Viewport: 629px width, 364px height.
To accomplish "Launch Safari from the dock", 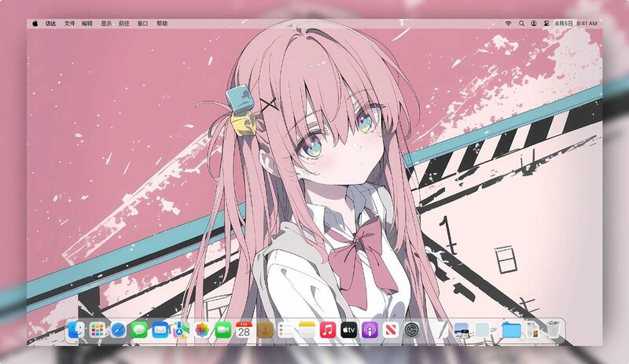I will click(x=118, y=330).
